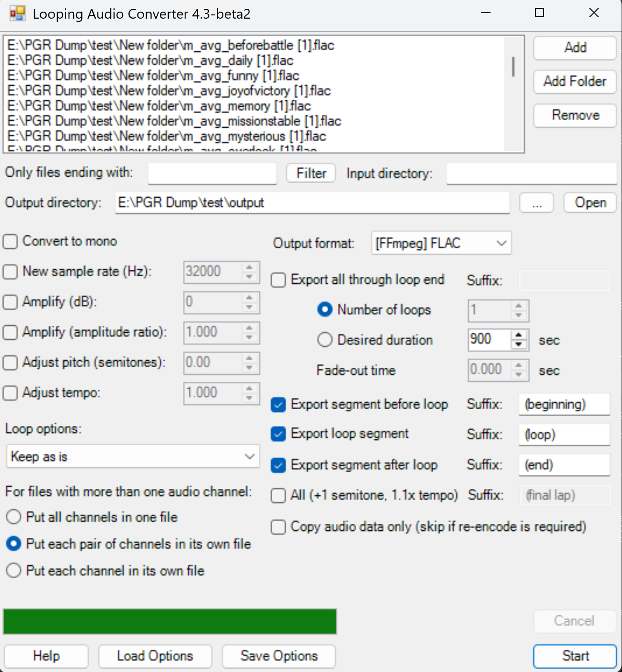Maximize the Looping Audio Converter window
The height and width of the screenshot is (672, 622).
539,13
